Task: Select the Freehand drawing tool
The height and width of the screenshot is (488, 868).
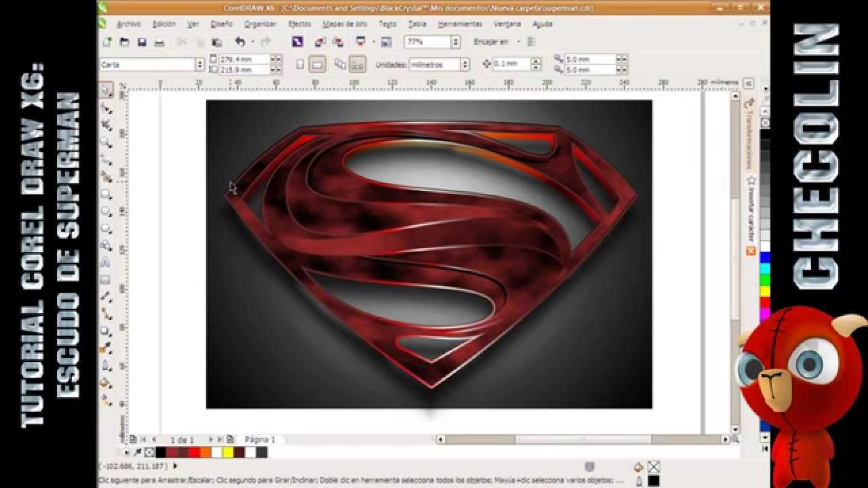Action: pos(106,159)
